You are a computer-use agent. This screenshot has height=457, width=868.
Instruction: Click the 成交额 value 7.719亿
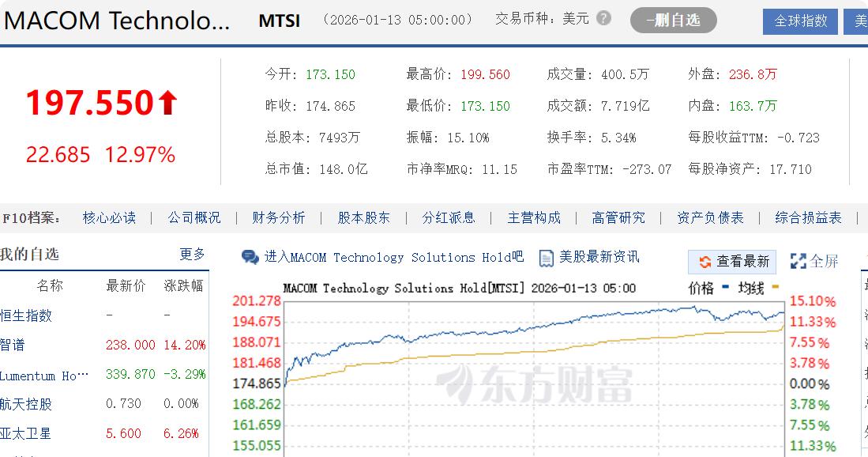(626, 106)
